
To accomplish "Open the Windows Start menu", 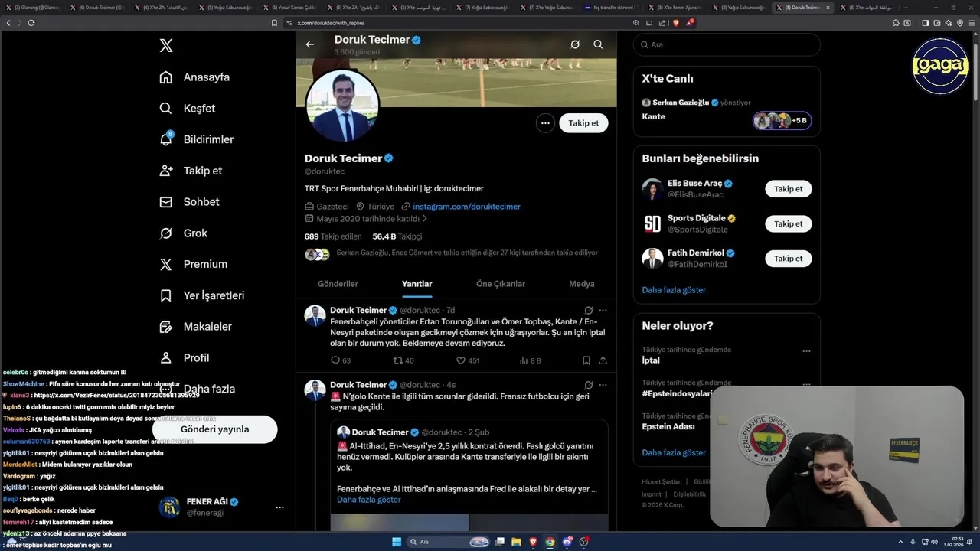I will [x=397, y=542].
